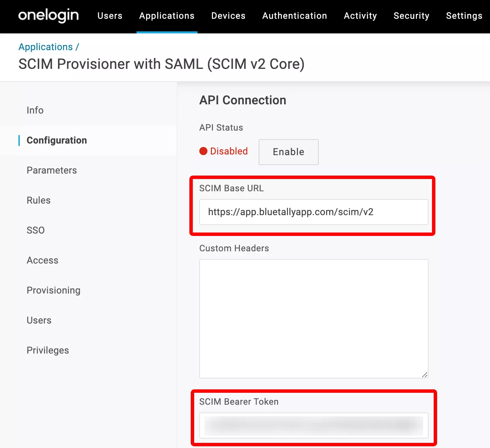Click the SCIM Bearer Token label
Screen dimensions: 490x448
(239, 402)
